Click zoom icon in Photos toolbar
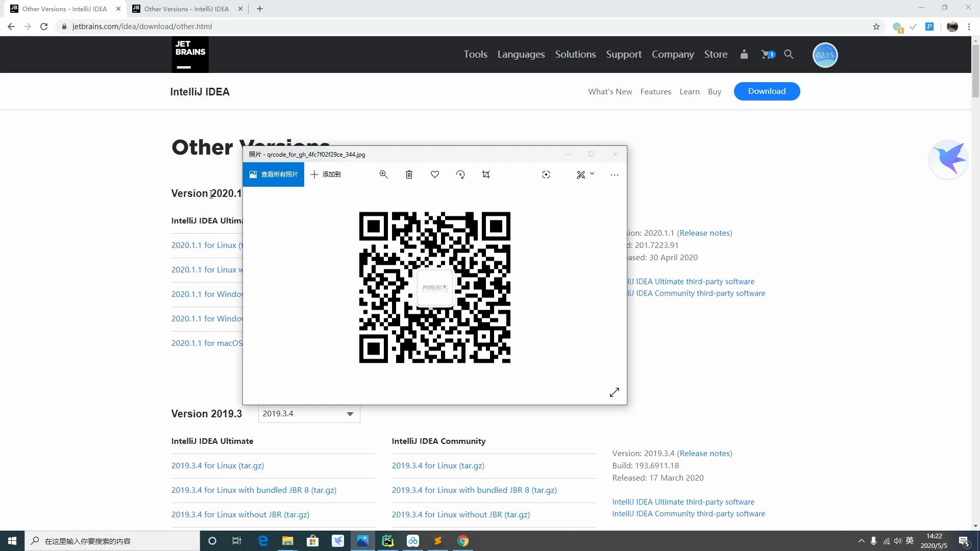Screen dimensions: 980x551 tap(383, 174)
